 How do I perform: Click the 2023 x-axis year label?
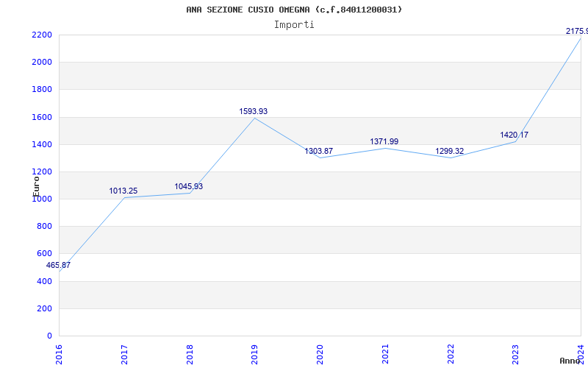(516, 355)
